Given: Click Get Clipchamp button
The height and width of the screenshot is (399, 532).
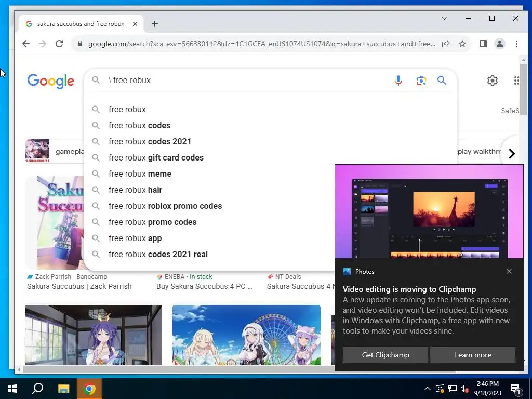Looking at the screenshot, I should point(385,355).
